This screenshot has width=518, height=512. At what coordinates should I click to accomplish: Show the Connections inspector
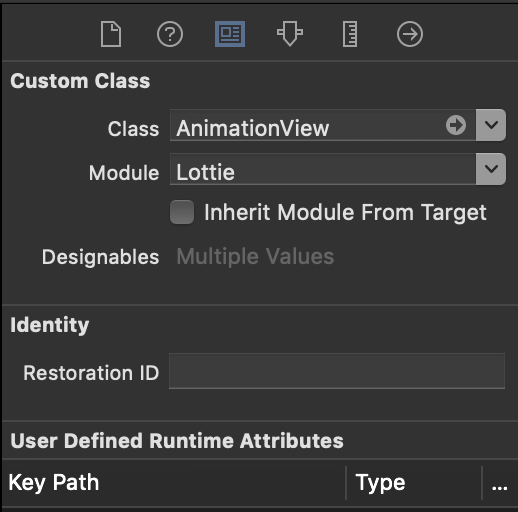410,34
